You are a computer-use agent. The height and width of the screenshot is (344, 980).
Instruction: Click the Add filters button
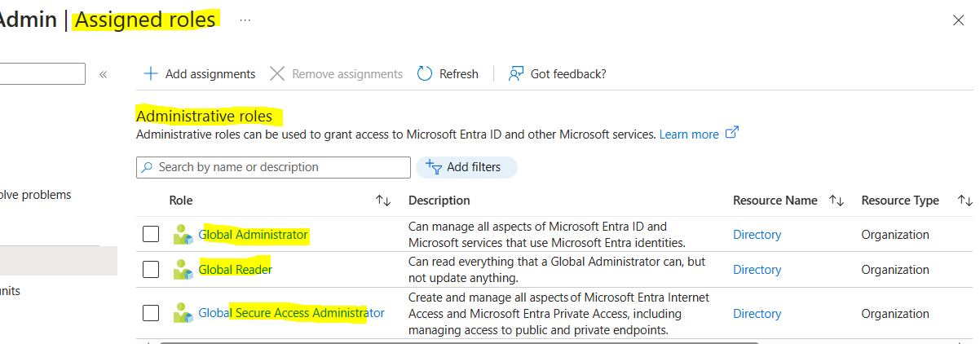coord(466,167)
